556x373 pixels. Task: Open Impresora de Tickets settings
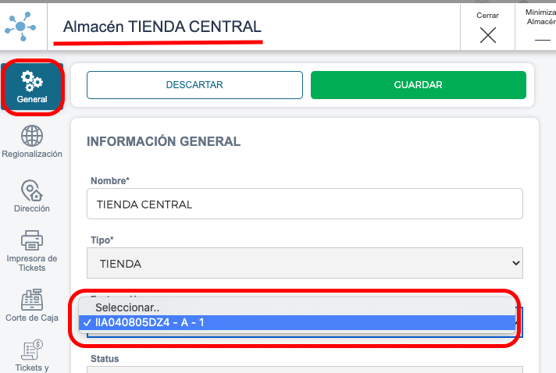32,251
